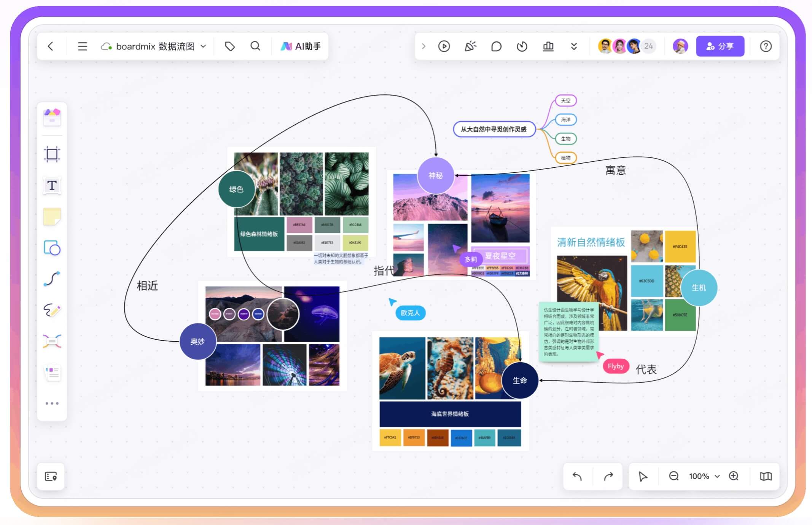Open your own profile avatar
This screenshot has width=812, height=525.
680,46
